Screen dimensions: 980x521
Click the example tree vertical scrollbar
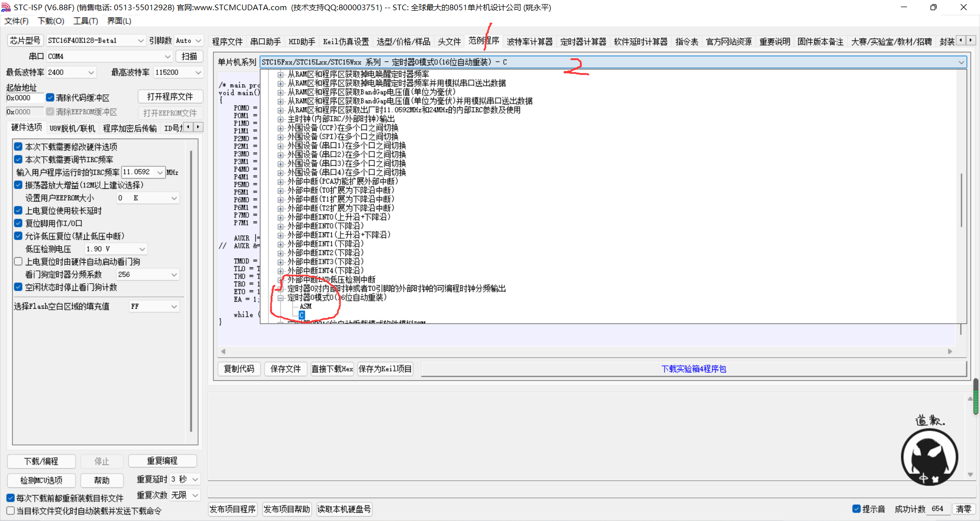962,201
